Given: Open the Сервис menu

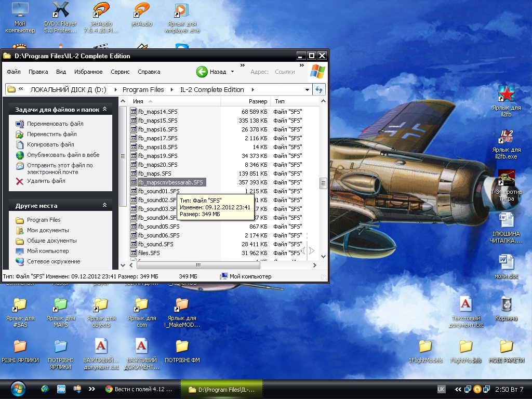Looking at the screenshot, I should point(120,72).
